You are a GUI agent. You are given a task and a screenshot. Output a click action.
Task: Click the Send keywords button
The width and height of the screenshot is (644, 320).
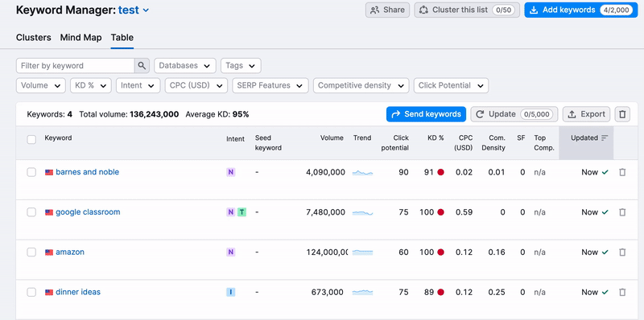[x=426, y=114]
